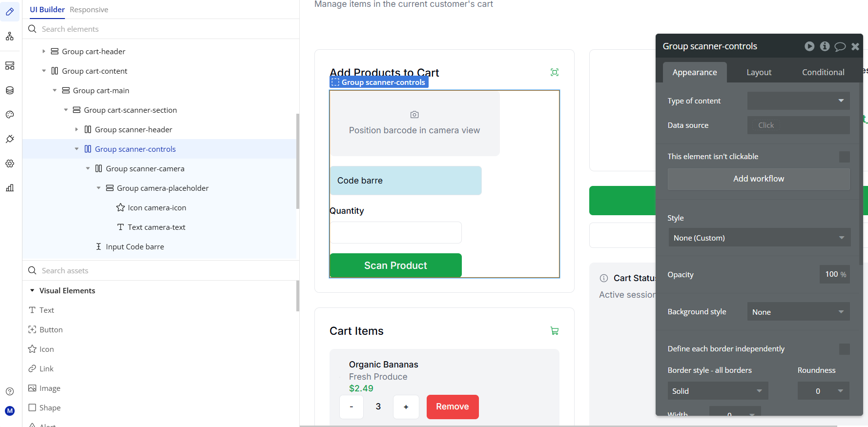Viewport: 868px width, 427px height.
Task: Click the Opacity value field
Action: click(x=834, y=274)
